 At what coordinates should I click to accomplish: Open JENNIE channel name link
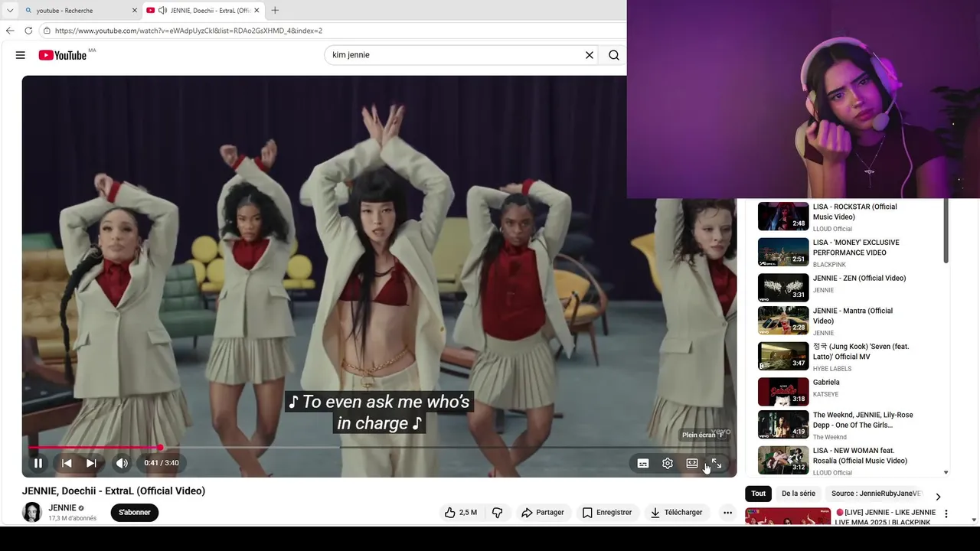pyautogui.click(x=63, y=508)
